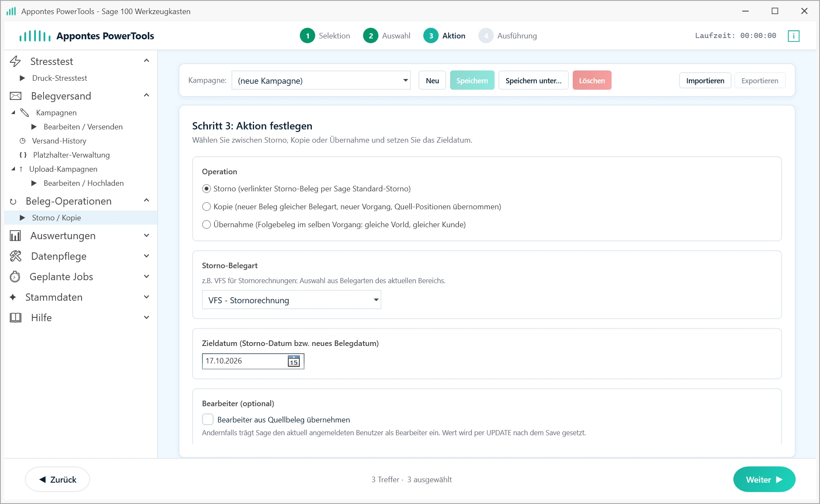This screenshot has height=504, width=820.
Task: Open Bearbeiten / Versenden tree item
Action: coord(83,127)
